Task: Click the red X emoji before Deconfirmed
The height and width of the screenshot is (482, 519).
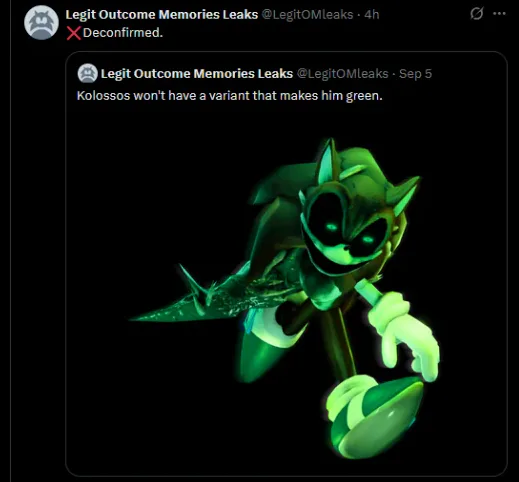Action: pos(73,33)
